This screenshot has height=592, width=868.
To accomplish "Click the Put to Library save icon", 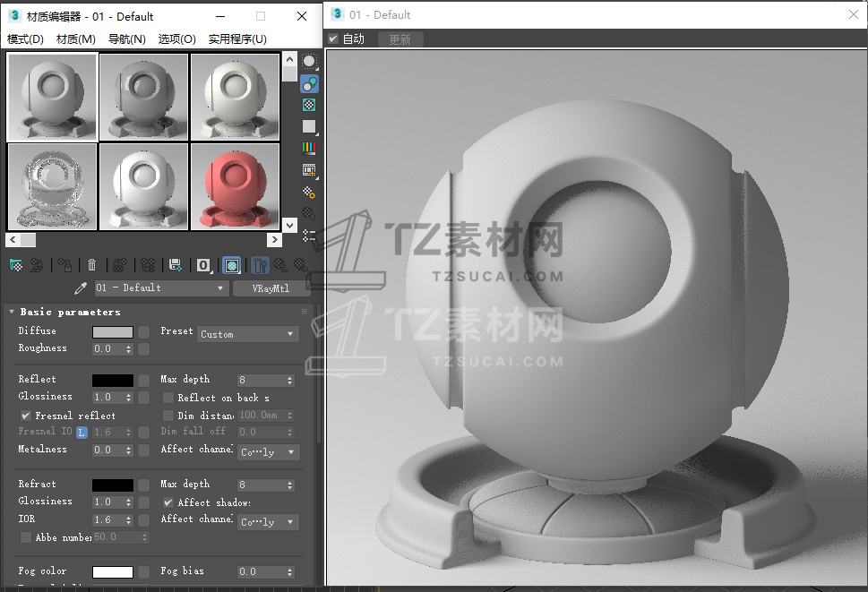I will (176, 265).
